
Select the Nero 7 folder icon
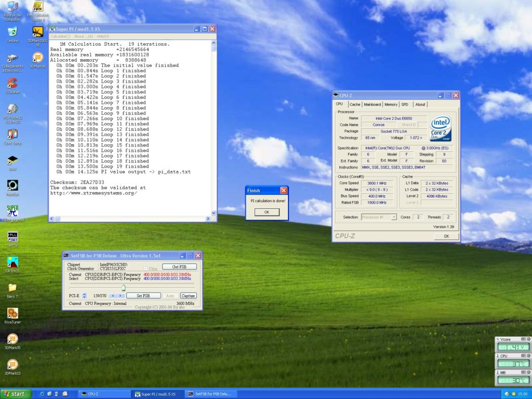pos(12,291)
